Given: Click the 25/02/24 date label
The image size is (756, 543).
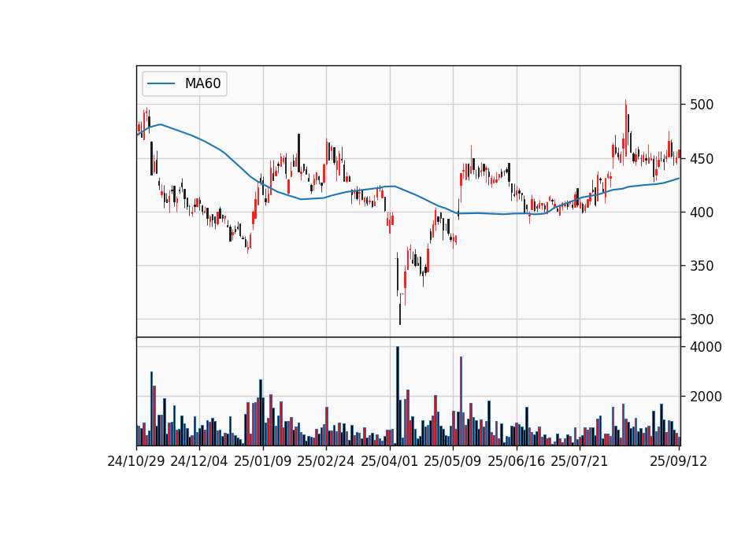Looking at the screenshot, I should pyautogui.click(x=326, y=461).
